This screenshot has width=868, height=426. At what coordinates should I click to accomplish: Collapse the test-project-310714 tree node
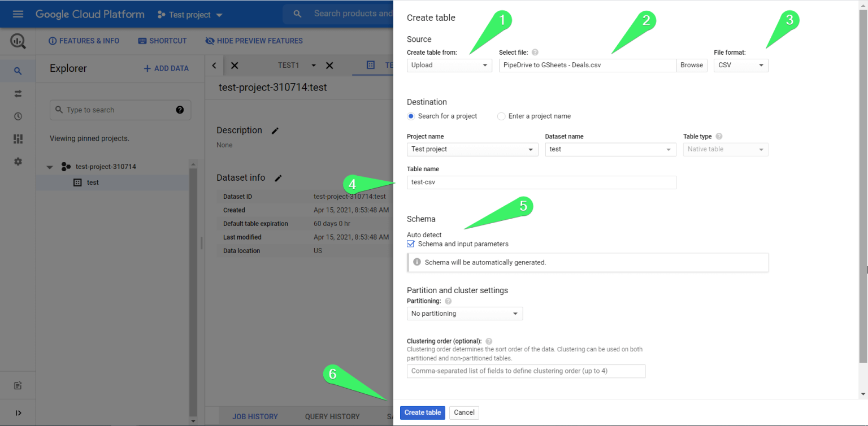[x=50, y=167]
